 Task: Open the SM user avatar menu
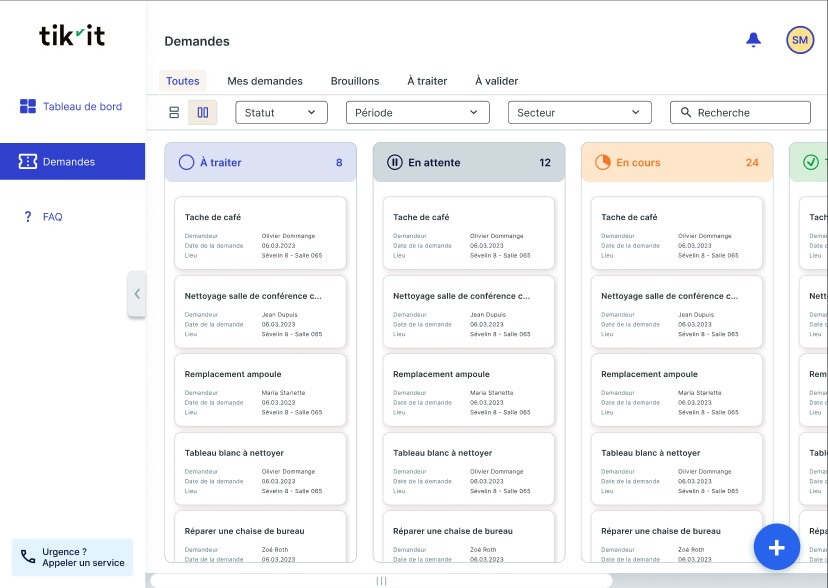(x=800, y=40)
